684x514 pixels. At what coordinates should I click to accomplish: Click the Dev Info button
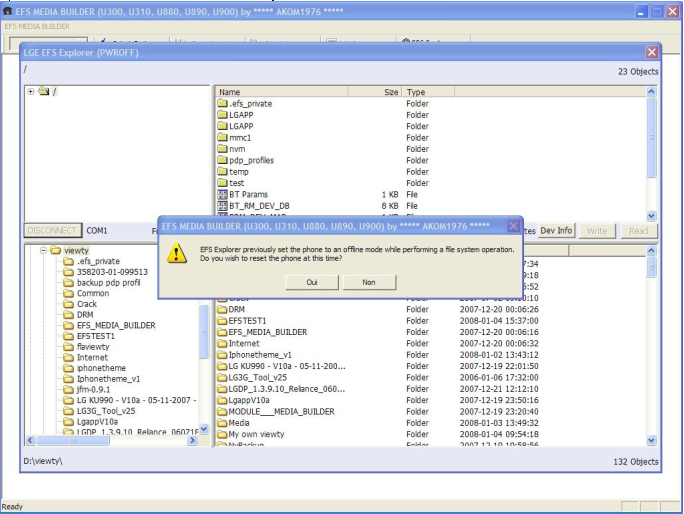[x=556, y=231]
